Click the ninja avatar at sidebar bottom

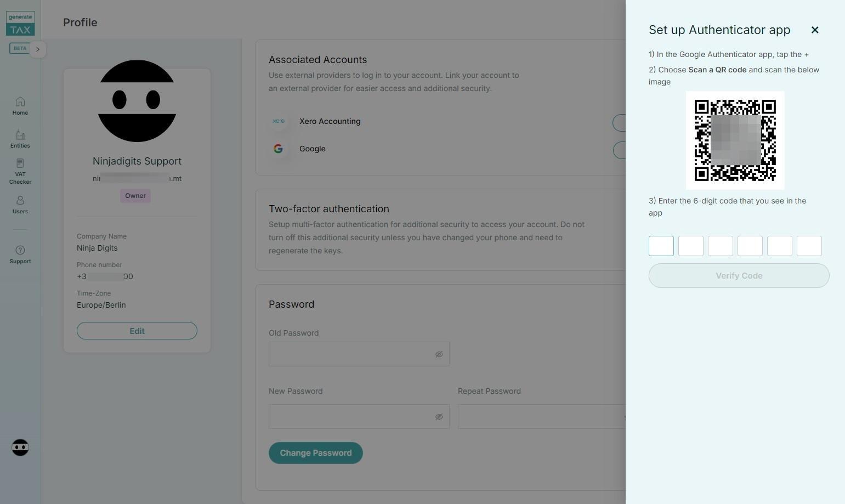20,448
